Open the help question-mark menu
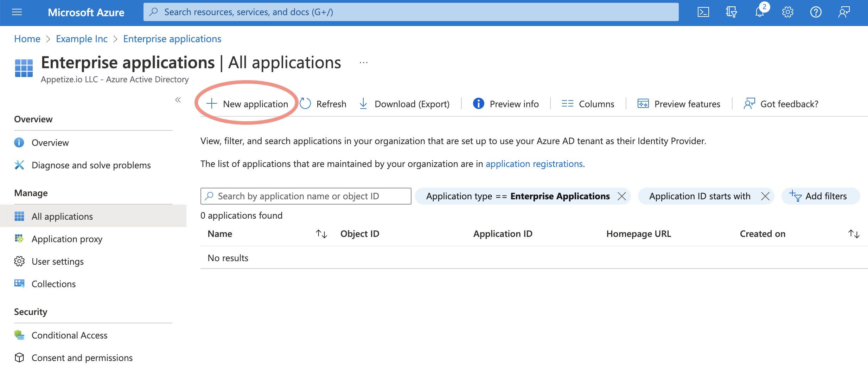This screenshot has width=868, height=374. pos(816,12)
